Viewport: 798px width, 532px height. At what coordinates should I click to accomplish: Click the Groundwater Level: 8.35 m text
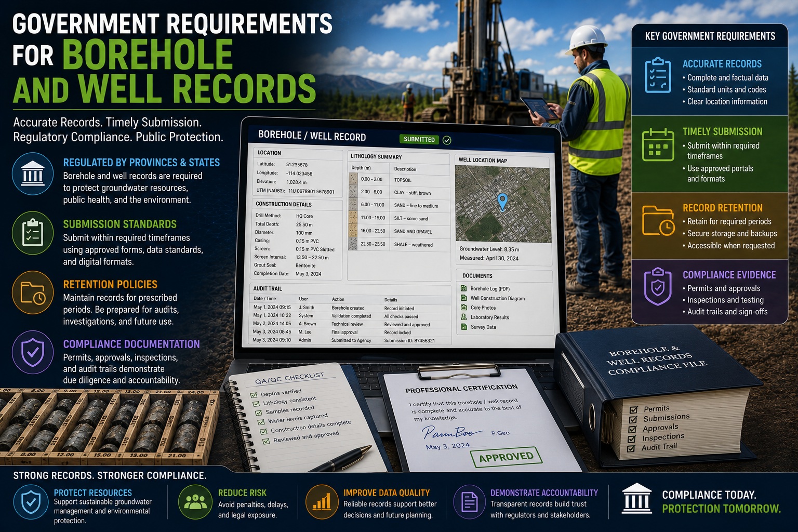click(x=489, y=249)
